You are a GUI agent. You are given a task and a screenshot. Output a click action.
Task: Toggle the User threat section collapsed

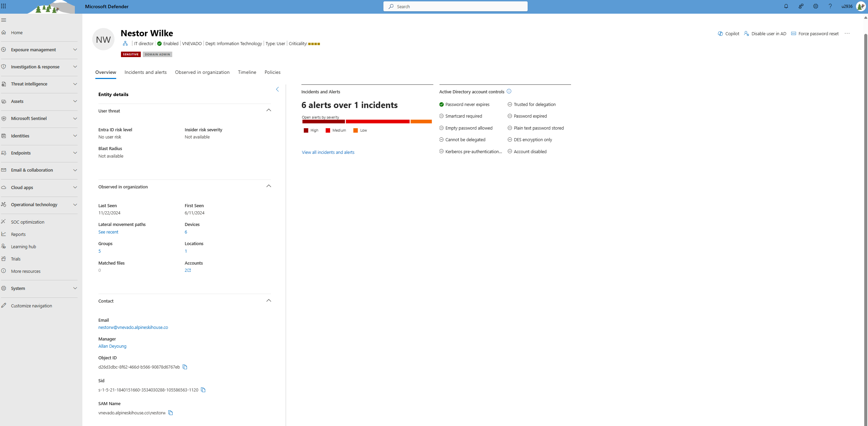[x=269, y=110]
